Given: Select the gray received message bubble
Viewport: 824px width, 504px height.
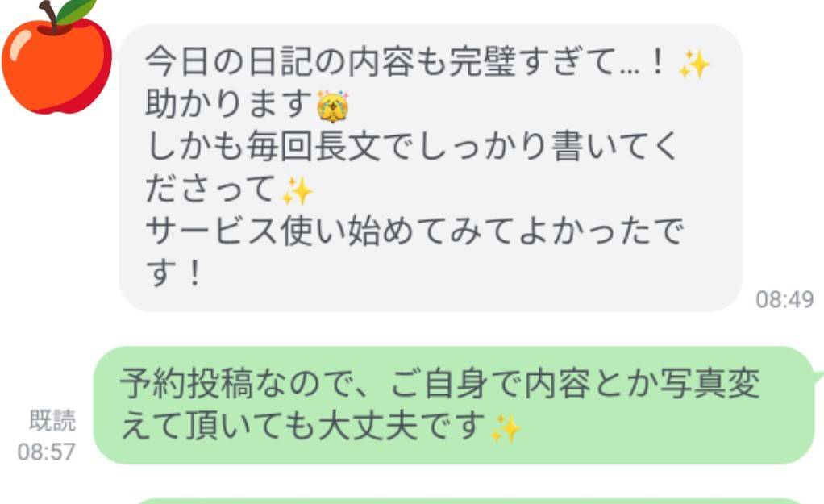Looking at the screenshot, I should coord(431,169).
